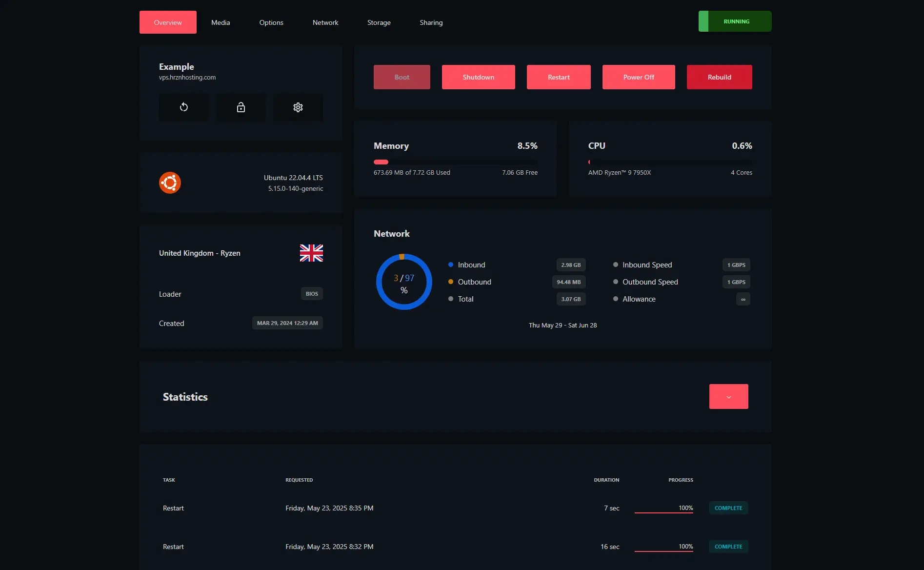Click the lock icon button
Viewport: 924px width, 570px height.
pyautogui.click(x=241, y=107)
